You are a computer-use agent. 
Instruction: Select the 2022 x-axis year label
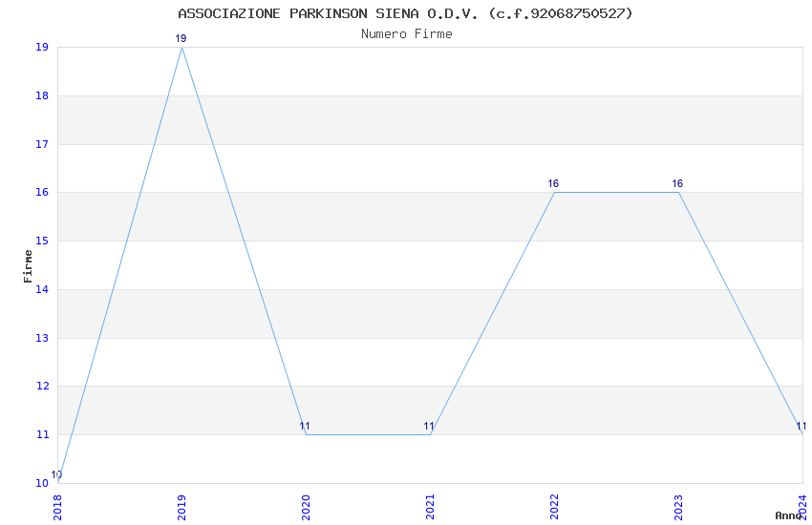[555, 508]
